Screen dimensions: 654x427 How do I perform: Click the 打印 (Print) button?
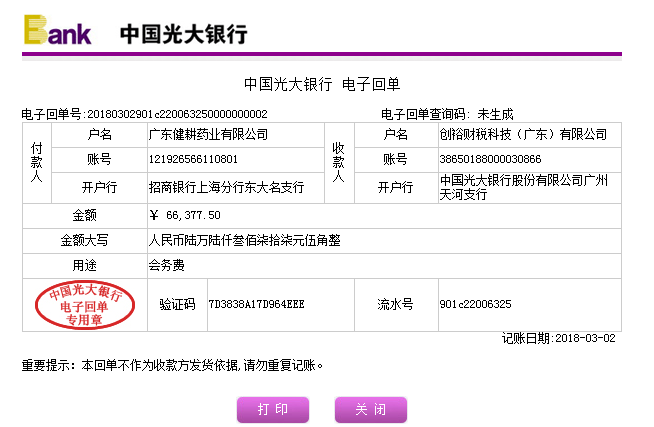click(x=273, y=409)
